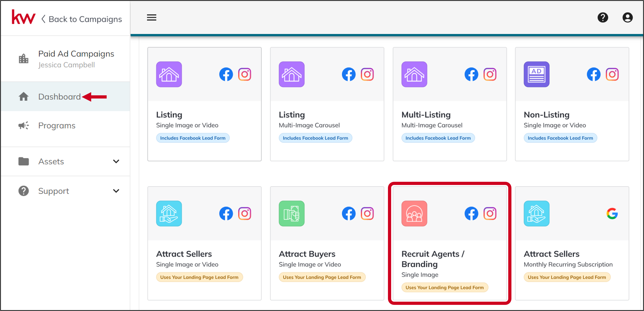Select Recruit Agents / Branding card title

click(x=433, y=259)
